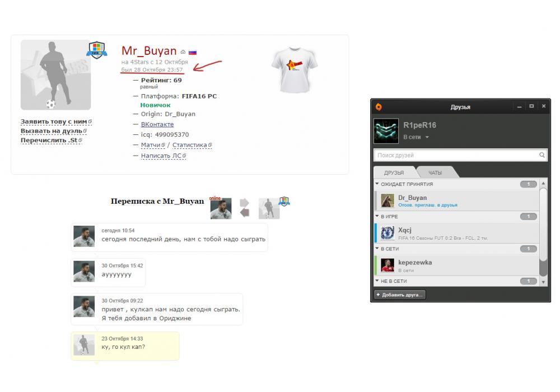Click kepezewka's avatar in online list
560x392 pixels.
pos(387,265)
